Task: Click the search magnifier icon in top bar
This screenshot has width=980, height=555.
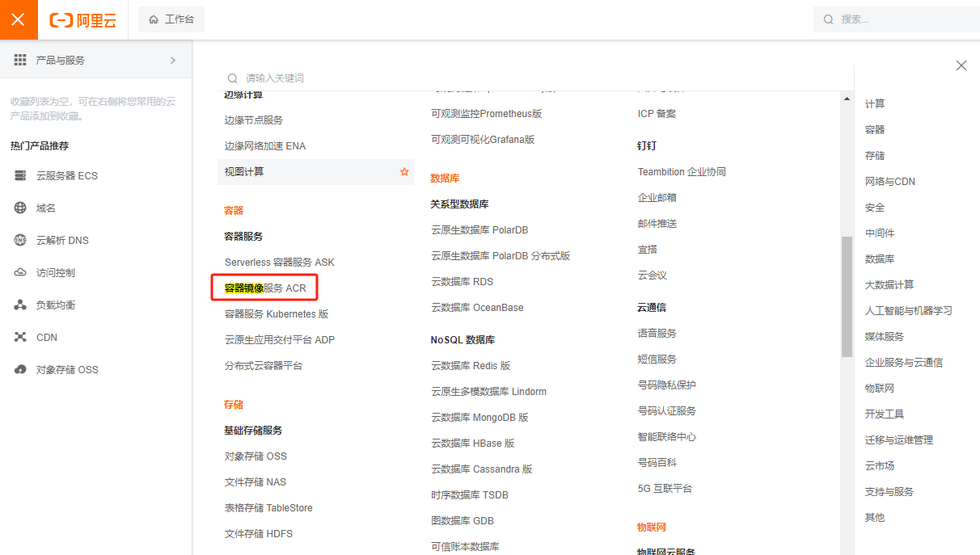Action: click(x=828, y=19)
